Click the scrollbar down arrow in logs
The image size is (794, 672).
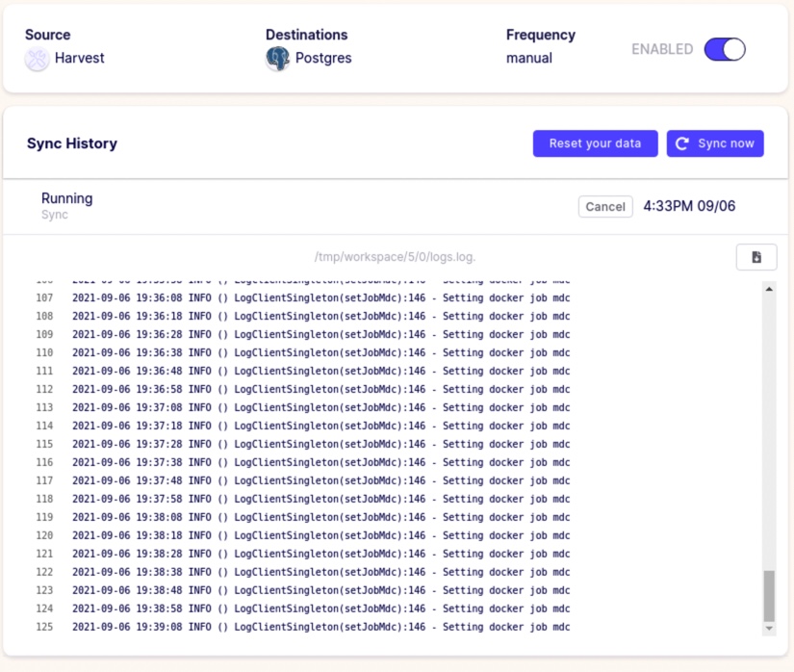pyautogui.click(x=769, y=629)
